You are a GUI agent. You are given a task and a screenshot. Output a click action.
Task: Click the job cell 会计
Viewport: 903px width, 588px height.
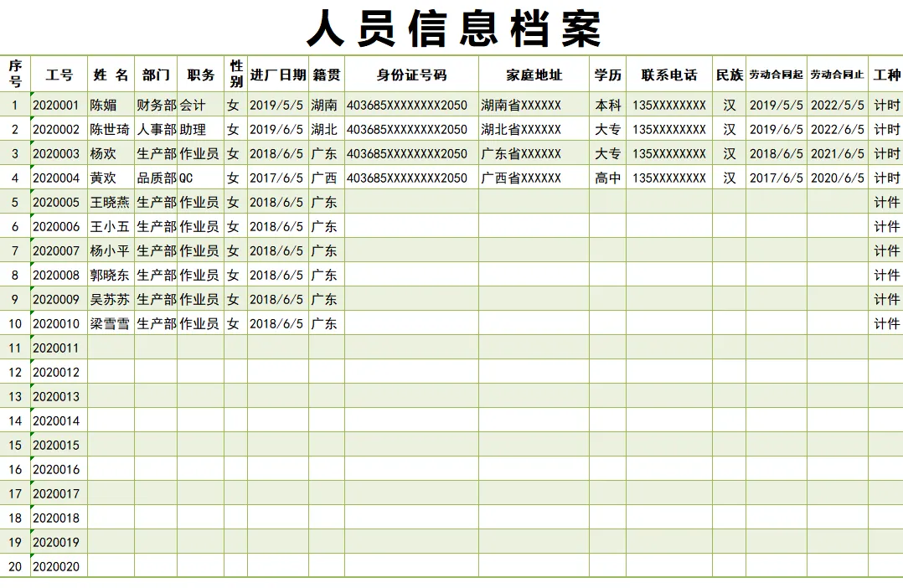200,105
